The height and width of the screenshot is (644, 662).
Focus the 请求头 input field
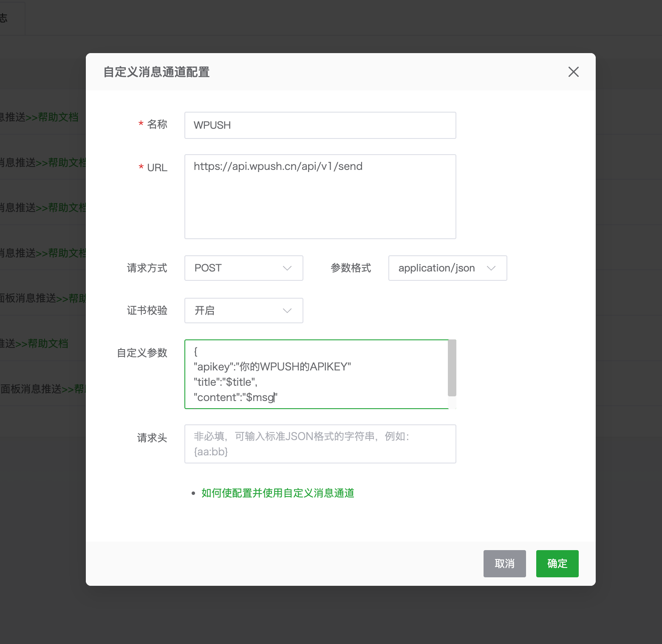click(x=320, y=444)
